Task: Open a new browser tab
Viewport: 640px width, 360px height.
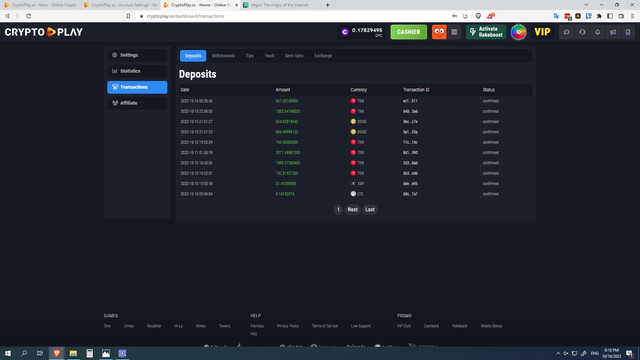Action: (327, 5)
